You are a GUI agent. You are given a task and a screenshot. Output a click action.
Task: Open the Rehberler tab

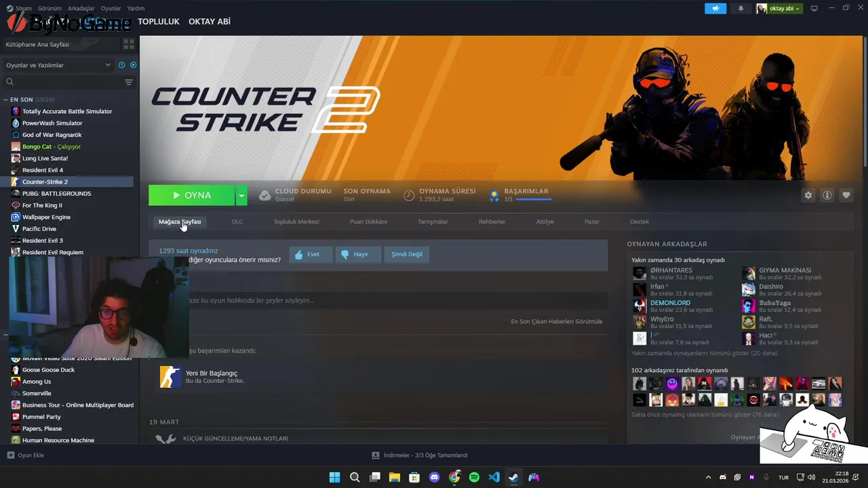492,222
